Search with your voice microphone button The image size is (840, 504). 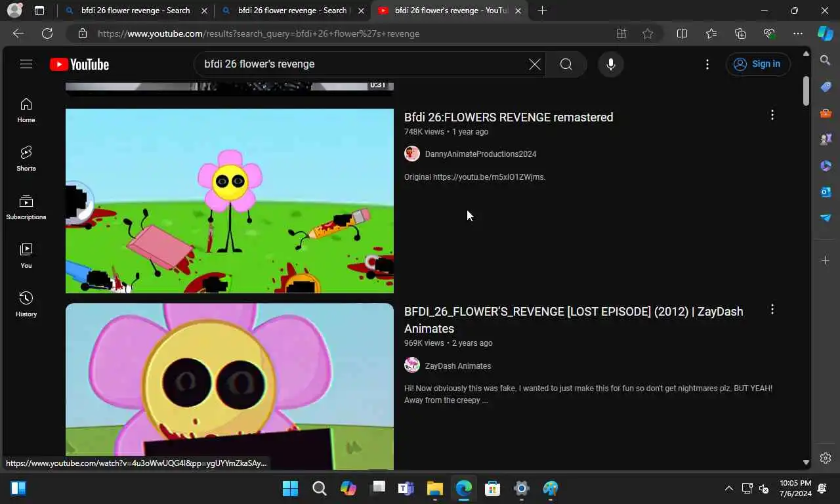(611, 64)
